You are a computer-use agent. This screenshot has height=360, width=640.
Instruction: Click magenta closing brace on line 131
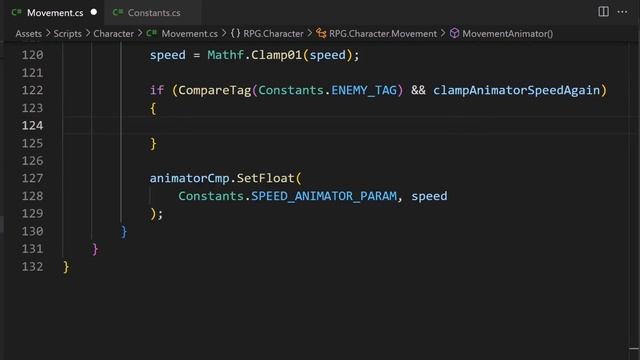[95, 249]
